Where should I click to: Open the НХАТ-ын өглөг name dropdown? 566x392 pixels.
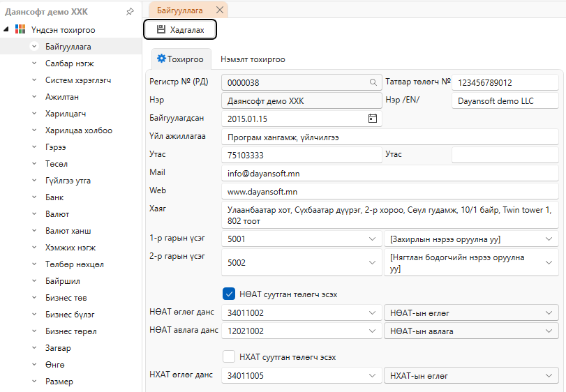coord(549,375)
